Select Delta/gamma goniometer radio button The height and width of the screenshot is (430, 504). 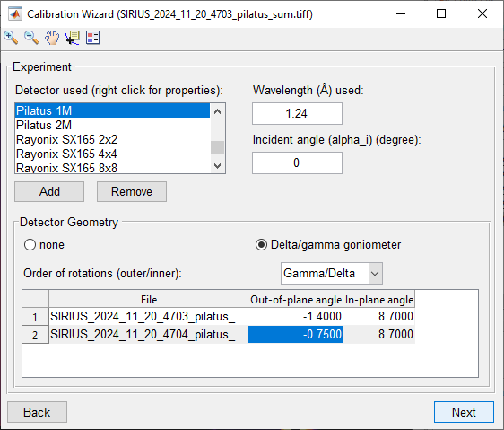(261, 245)
